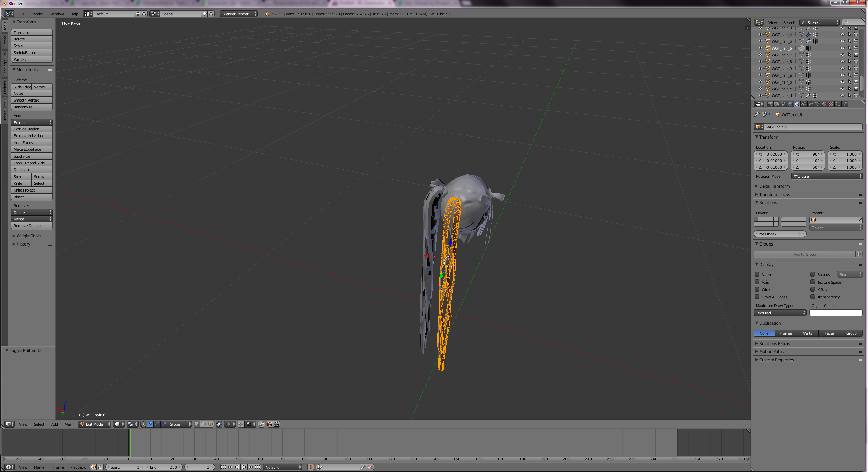Hide WGT_hair_8 with its eye icon
Viewport: 868px width, 472px height.
click(843, 61)
